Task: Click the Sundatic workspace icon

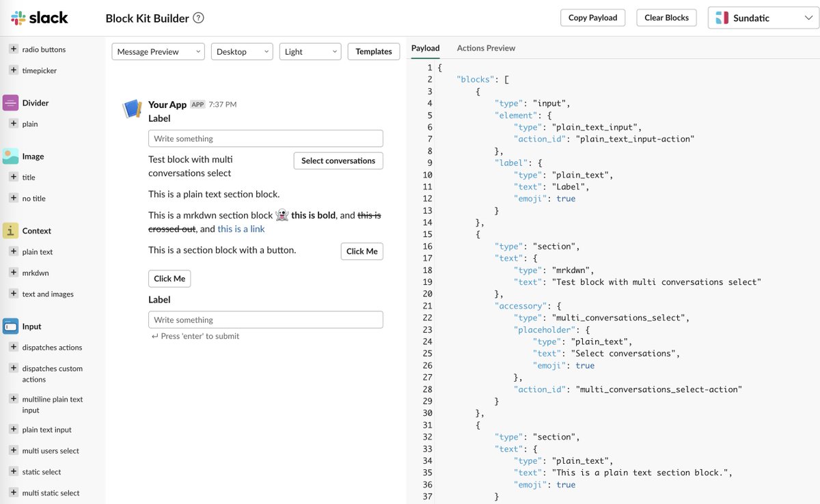Action: click(x=722, y=18)
